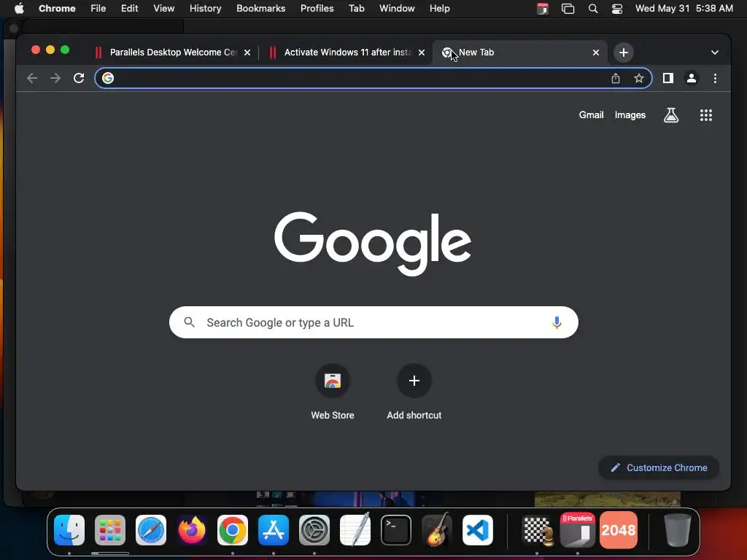
Task: Launch the 2048 game from the Dock
Action: (x=619, y=530)
